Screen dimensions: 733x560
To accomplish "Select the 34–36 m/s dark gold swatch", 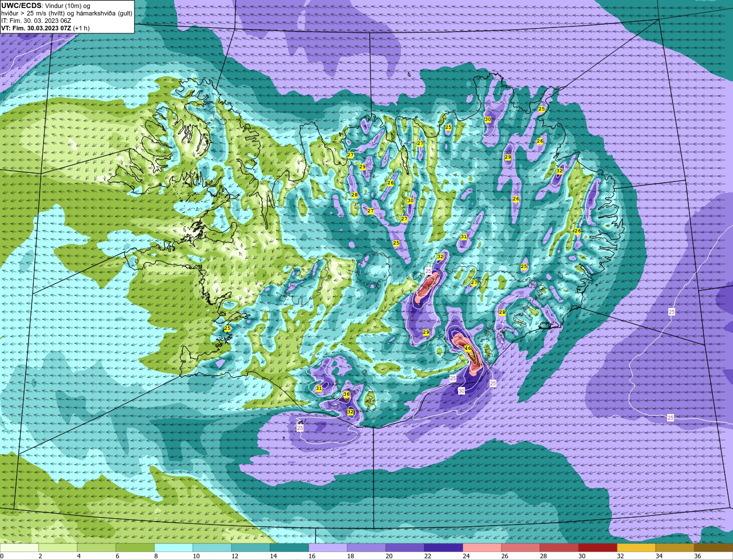I will (675, 547).
